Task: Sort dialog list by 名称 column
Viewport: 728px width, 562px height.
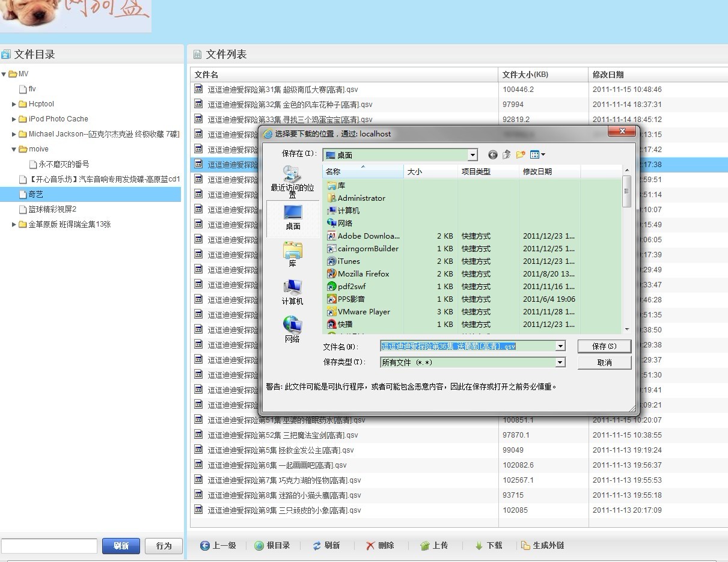Action: click(x=363, y=172)
